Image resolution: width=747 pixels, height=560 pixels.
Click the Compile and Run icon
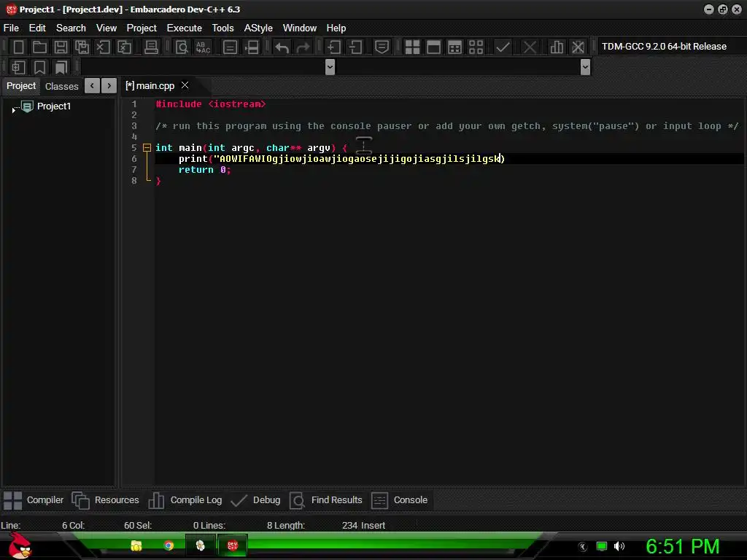455,47
